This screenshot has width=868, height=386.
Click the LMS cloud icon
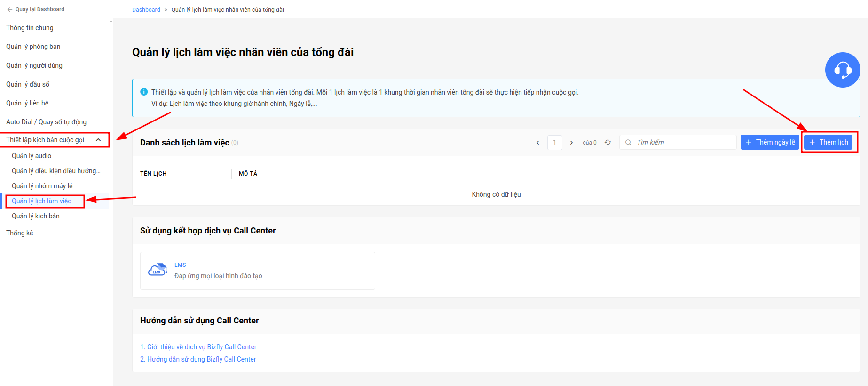(x=158, y=270)
